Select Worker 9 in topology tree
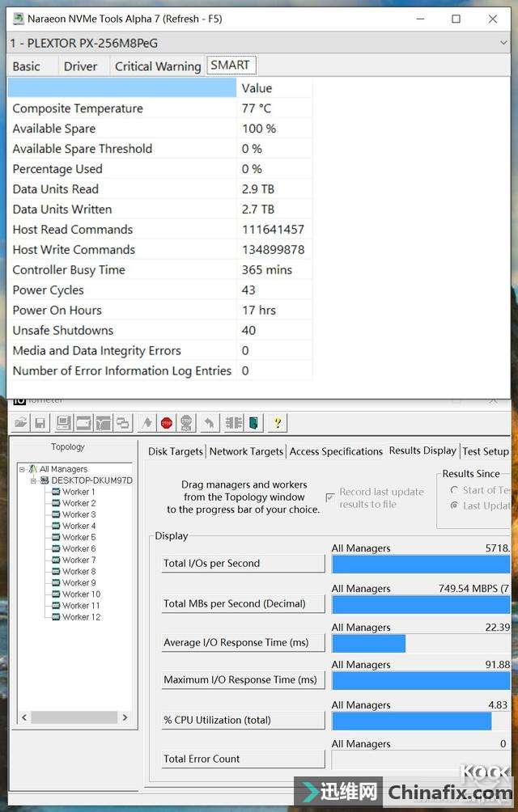The image size is (518, 812). point(79,582)
